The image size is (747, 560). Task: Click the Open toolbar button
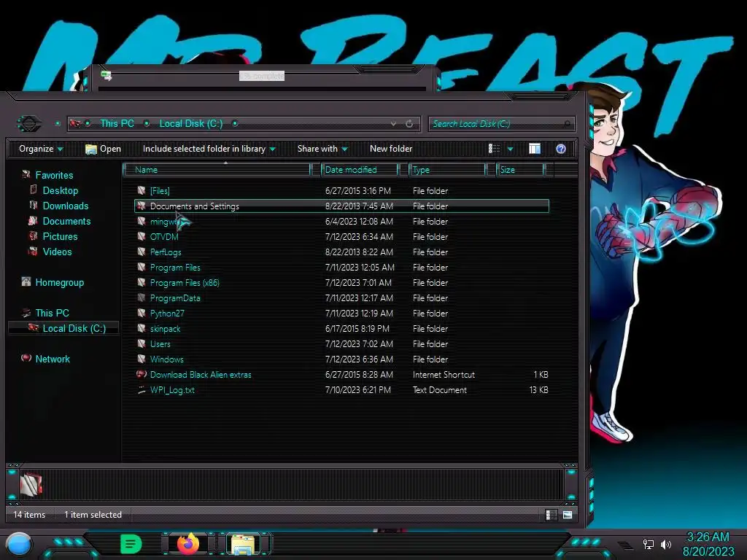103,149
